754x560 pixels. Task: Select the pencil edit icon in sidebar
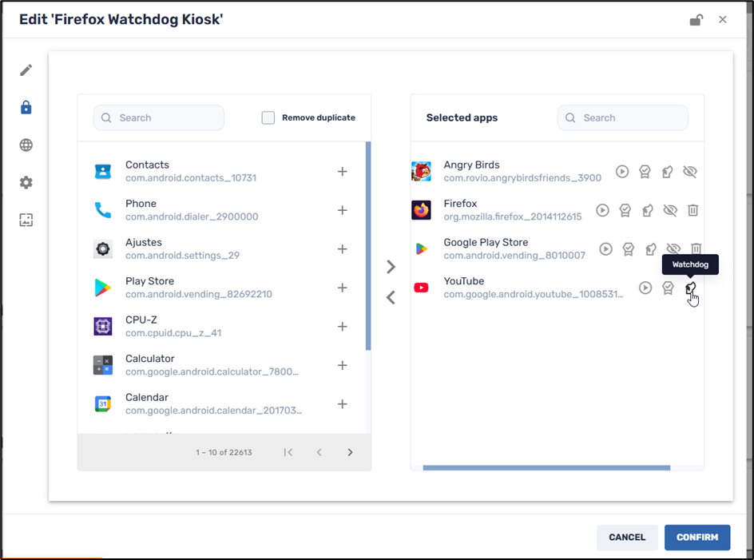[25, 70]
